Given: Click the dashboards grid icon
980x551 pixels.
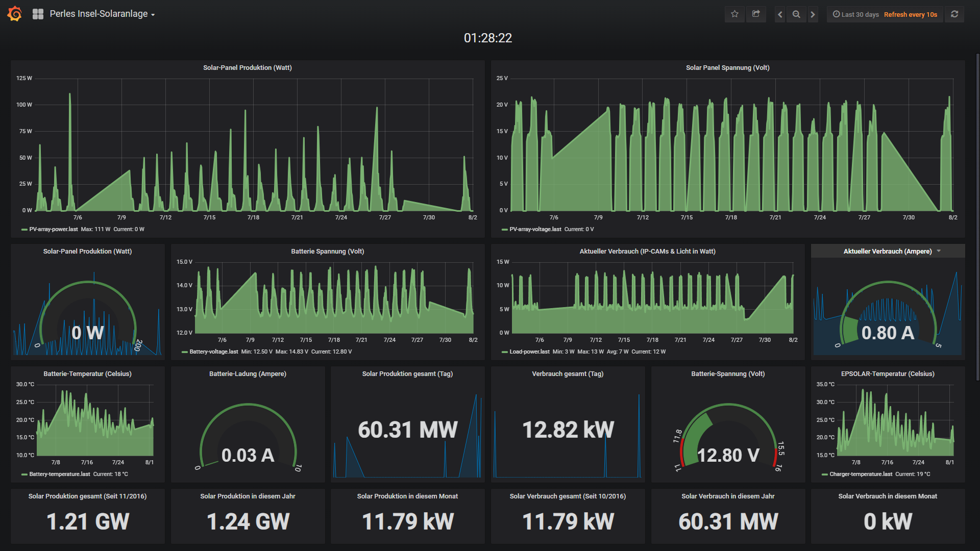Looking at the screenshot, I should coord(38,14).
